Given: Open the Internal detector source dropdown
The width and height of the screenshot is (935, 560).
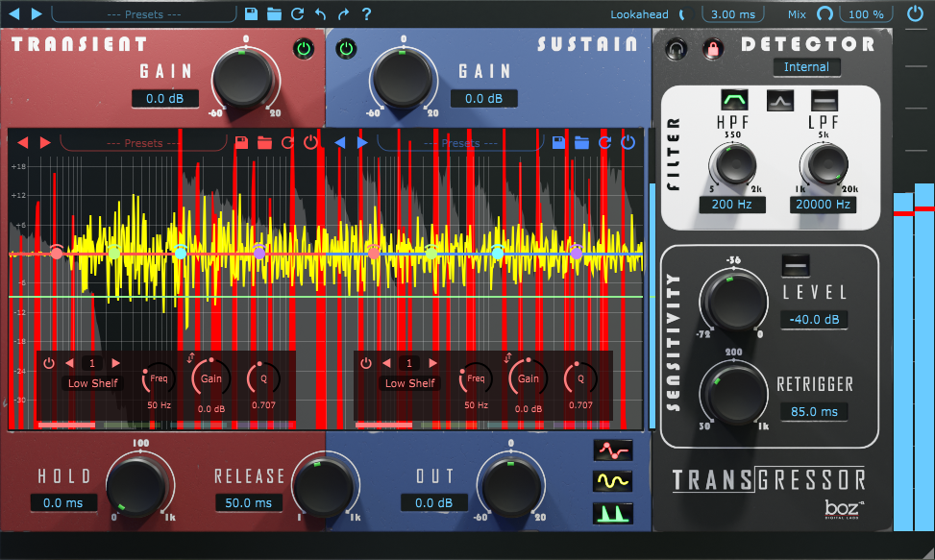Looking at the screenshot, I should [805, 67].
